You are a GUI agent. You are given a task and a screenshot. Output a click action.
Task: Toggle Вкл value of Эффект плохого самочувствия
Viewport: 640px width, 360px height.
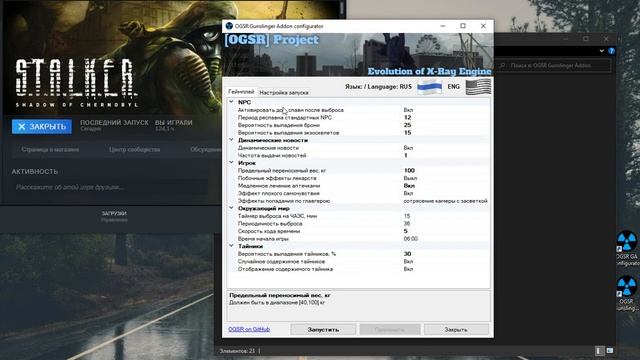click(x=408, y=193)
